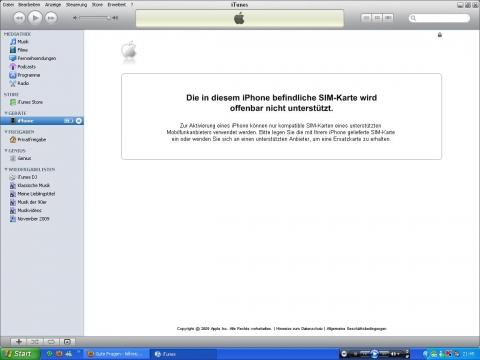Open the Bearbeiten menu
480x360 pixels.
pyautogui.click(x=29, y=5)
